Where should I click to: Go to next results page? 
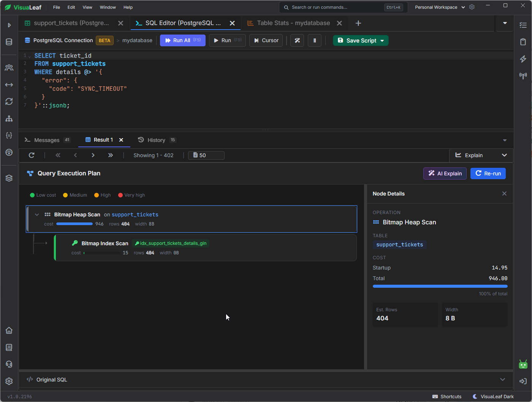pyautogui.click(x=93, y=155)
